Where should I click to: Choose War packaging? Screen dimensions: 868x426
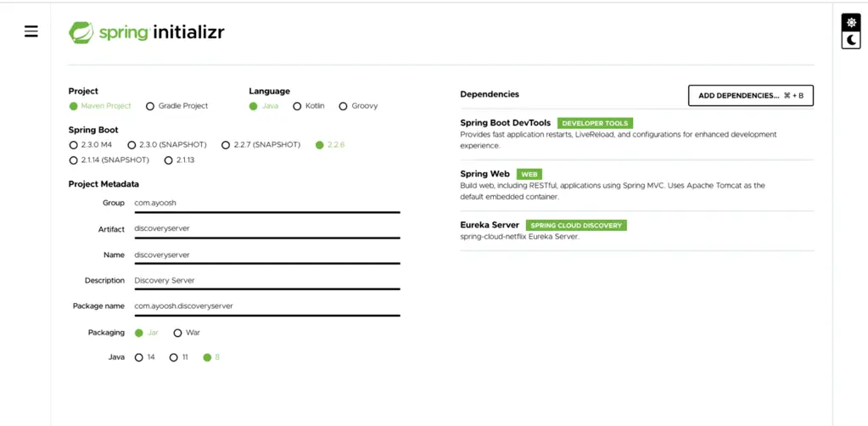coord(188,333)
